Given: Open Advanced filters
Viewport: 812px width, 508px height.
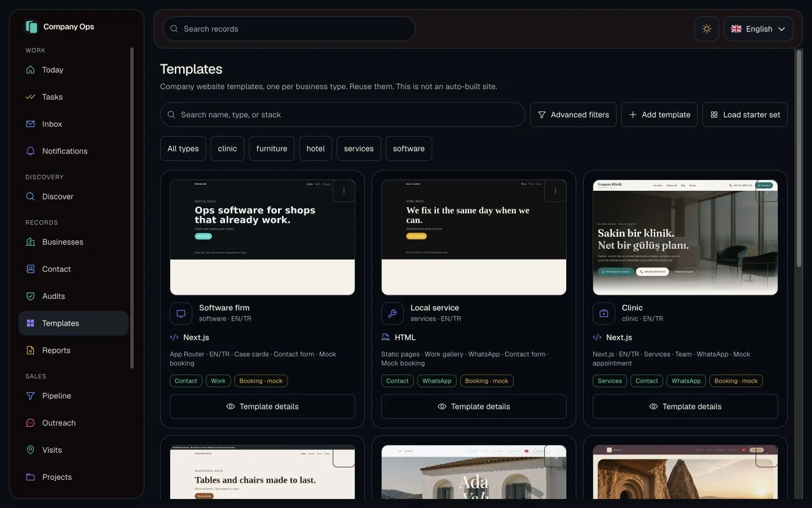Looking at the screenshot, I should (573, 115).
